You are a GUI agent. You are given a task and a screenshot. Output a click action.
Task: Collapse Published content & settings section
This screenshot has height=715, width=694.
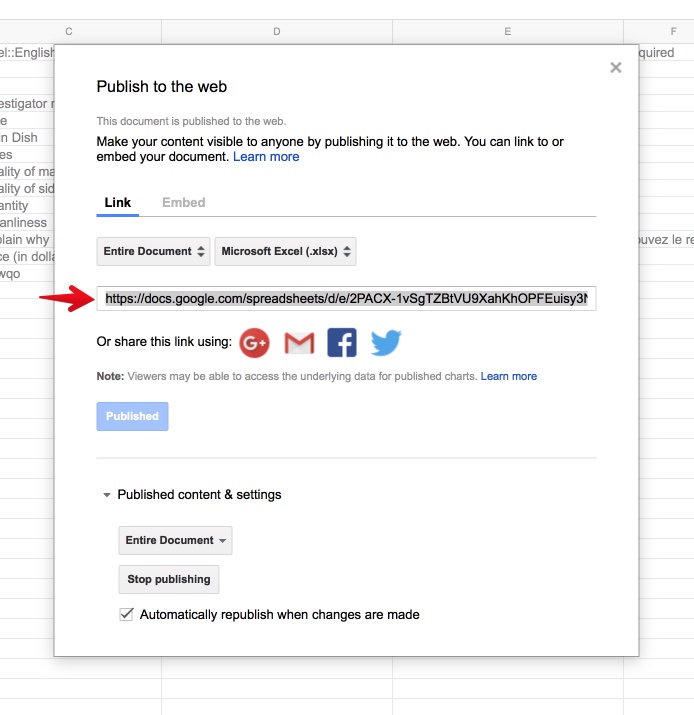point(107,495)
